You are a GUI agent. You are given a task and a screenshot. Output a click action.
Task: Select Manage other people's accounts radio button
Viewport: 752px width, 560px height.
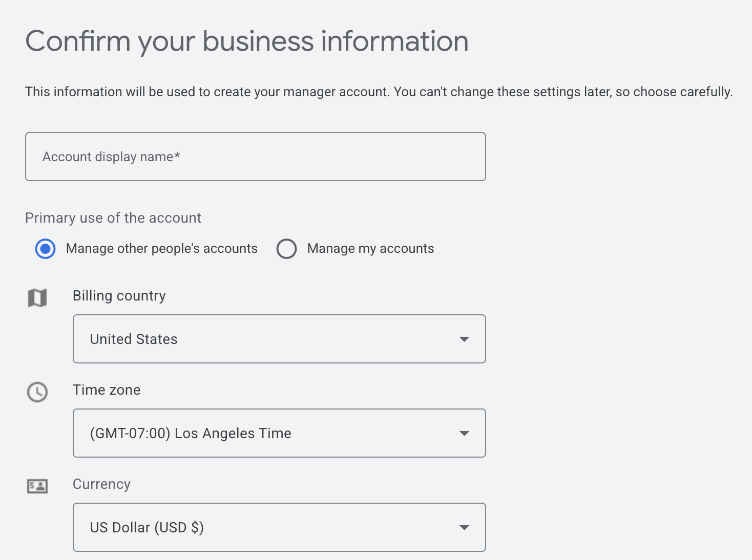[x=45, y=249]
